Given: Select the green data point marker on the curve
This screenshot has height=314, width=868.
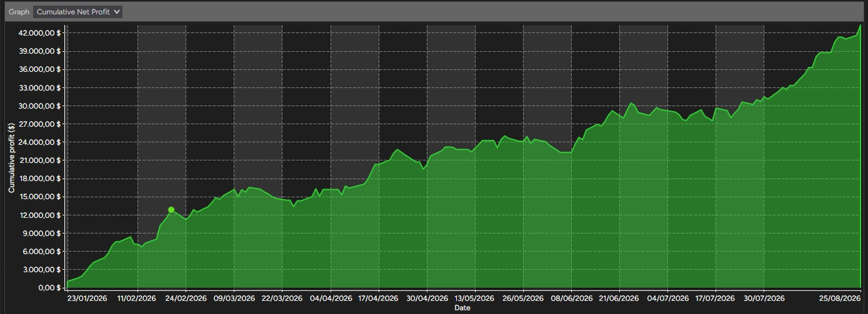Looking at the screenshot, I should 171,210.
